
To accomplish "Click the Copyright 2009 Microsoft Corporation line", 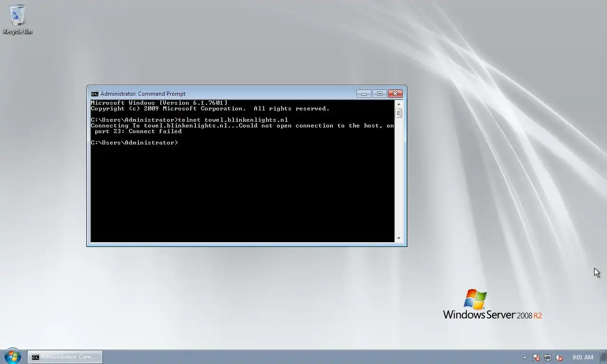I will point(210,109).
